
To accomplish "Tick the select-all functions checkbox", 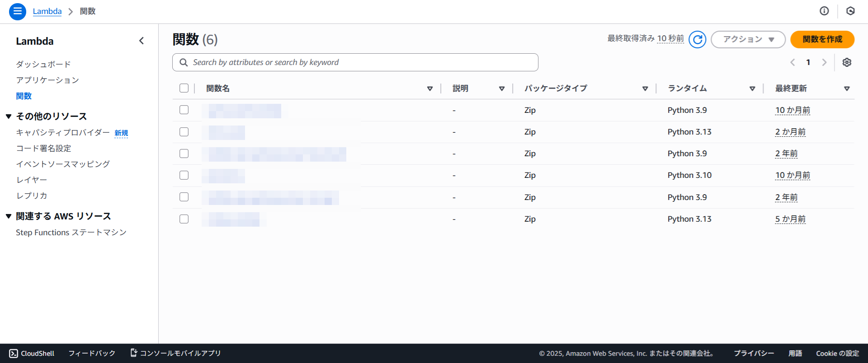I will (x=184, y=88).
